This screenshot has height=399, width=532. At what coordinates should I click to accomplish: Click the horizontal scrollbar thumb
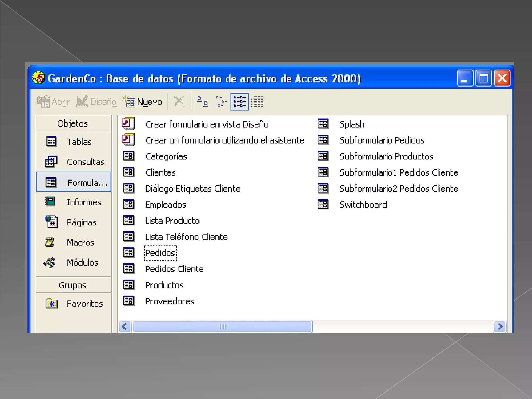click(x=222, y=327)
